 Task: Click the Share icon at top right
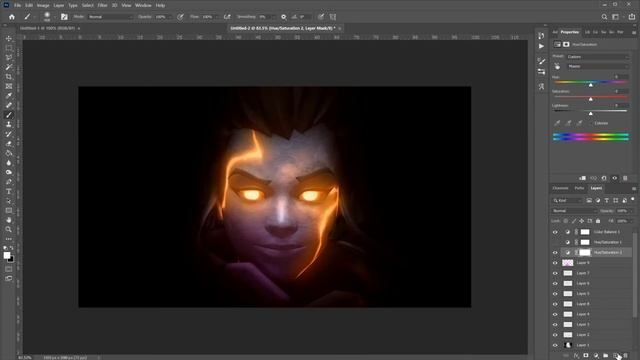[x=631, y=17]
